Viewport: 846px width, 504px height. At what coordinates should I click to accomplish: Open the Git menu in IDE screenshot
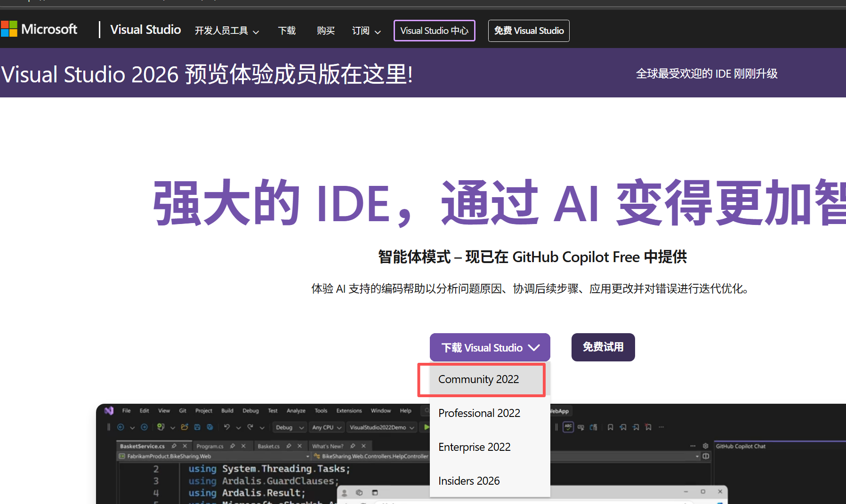tap(183, 411)
